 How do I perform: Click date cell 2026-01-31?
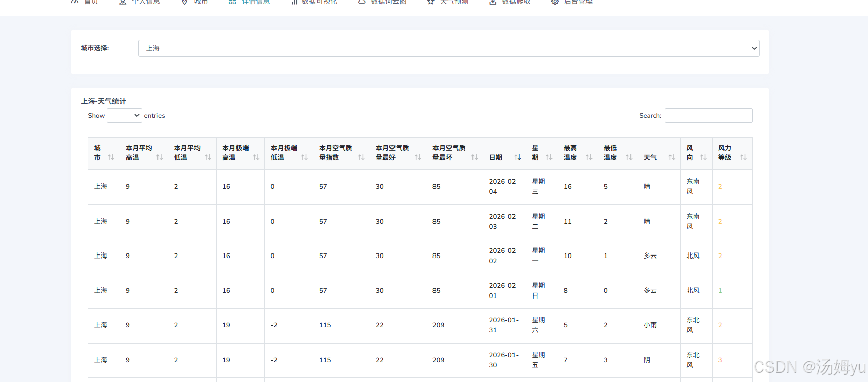pos(504,325)
